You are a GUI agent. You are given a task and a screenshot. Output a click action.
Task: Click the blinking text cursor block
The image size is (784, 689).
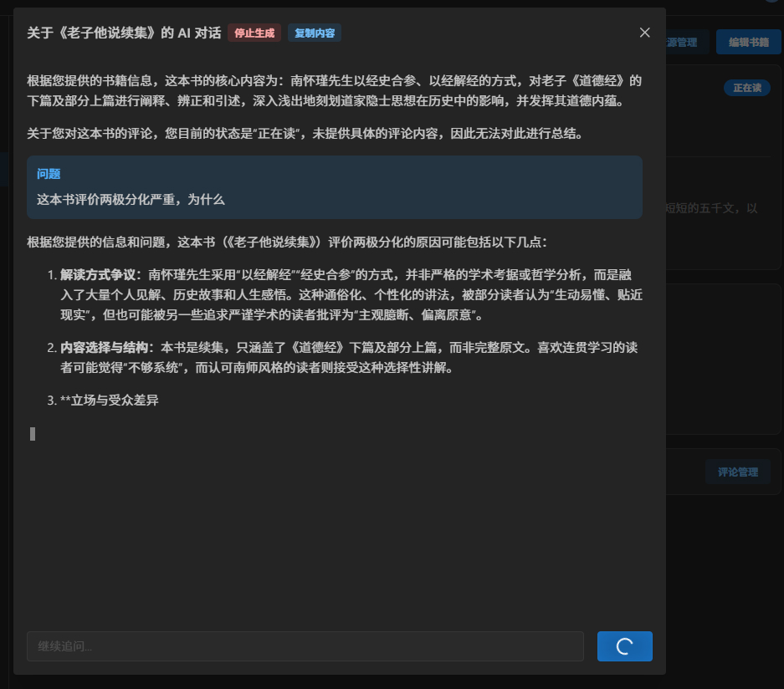33,433
